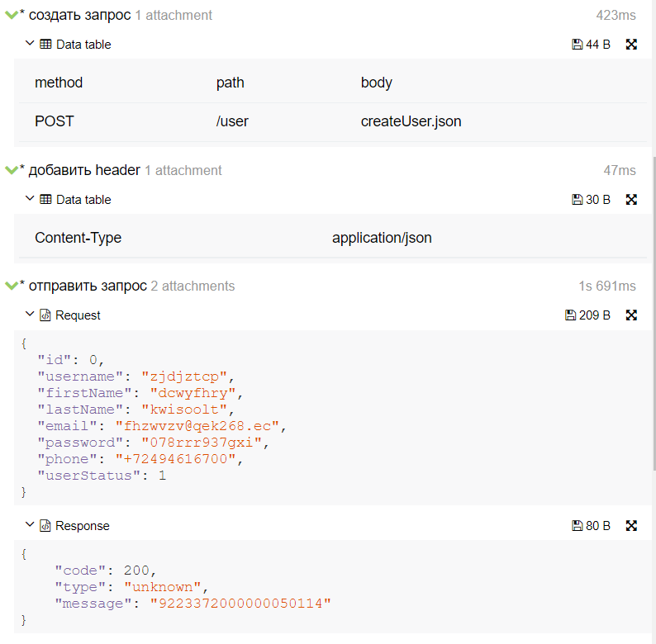Screen dimensions: 656x644
Task: Click the Request file icon
Action: 45,315
